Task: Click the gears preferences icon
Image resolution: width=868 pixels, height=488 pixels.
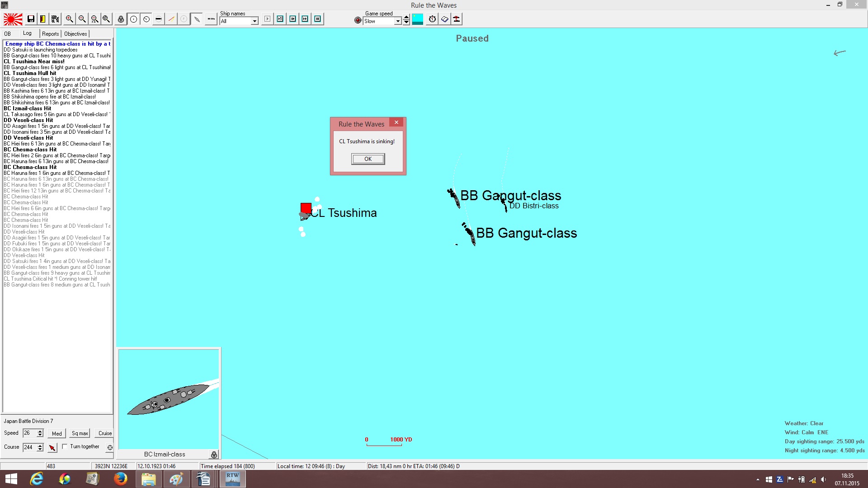Action: [55, 19]
